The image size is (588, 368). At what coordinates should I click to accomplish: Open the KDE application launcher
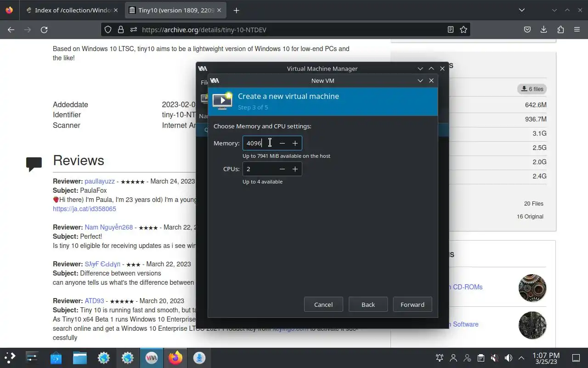tap(10, 357)
